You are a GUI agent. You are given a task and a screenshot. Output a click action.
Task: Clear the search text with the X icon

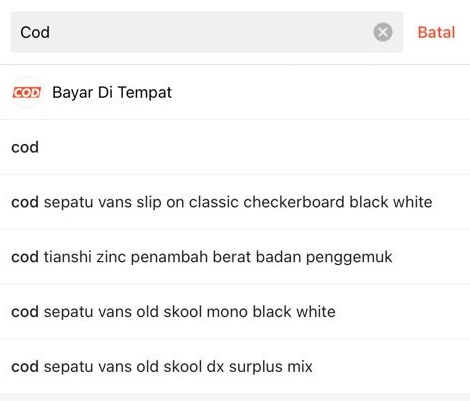coord(383,32)
